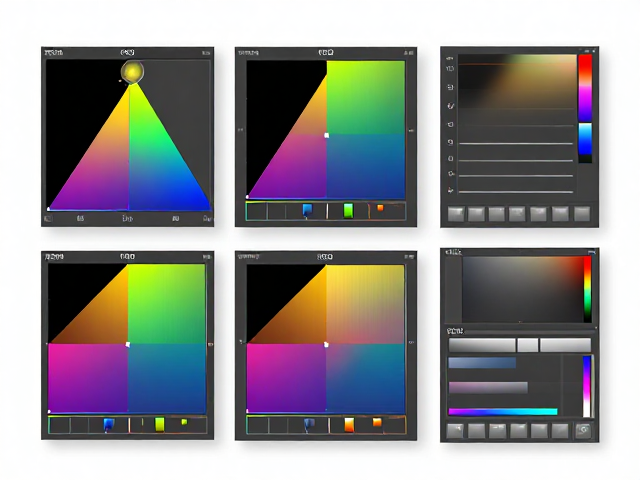Click the white center handle in top-middle panel

tap(327, 135)
